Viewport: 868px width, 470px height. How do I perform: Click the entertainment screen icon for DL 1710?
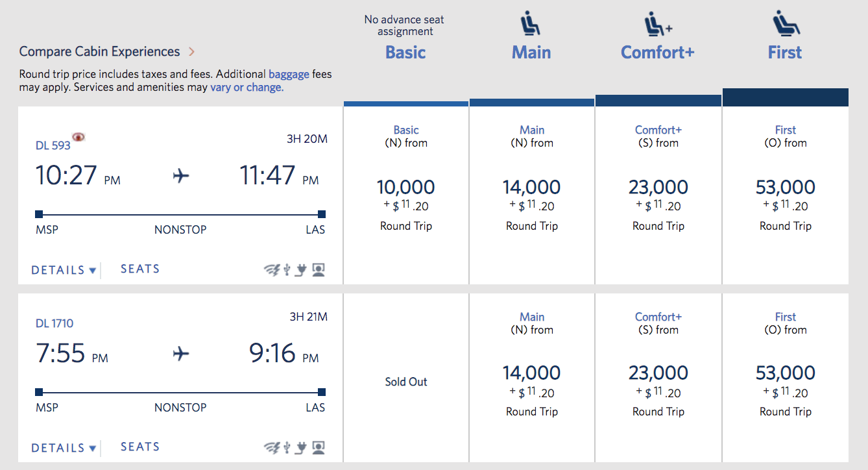point(317,447)
